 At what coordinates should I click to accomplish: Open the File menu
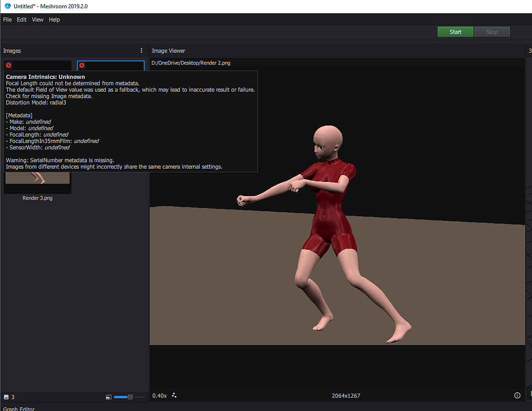(x=7, y=19)
